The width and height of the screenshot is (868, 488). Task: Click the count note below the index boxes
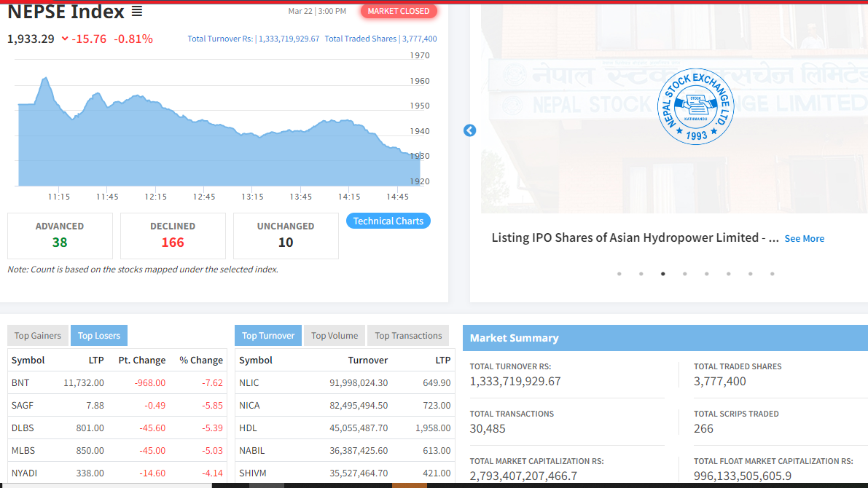pyautogui.click(x=143, y=269)
